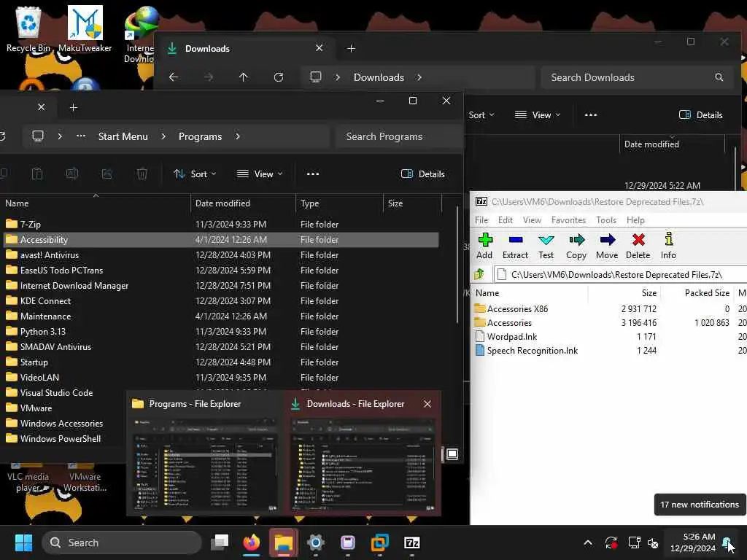
Task: Open See more options in Downloads window
Action: click(591, 115)
